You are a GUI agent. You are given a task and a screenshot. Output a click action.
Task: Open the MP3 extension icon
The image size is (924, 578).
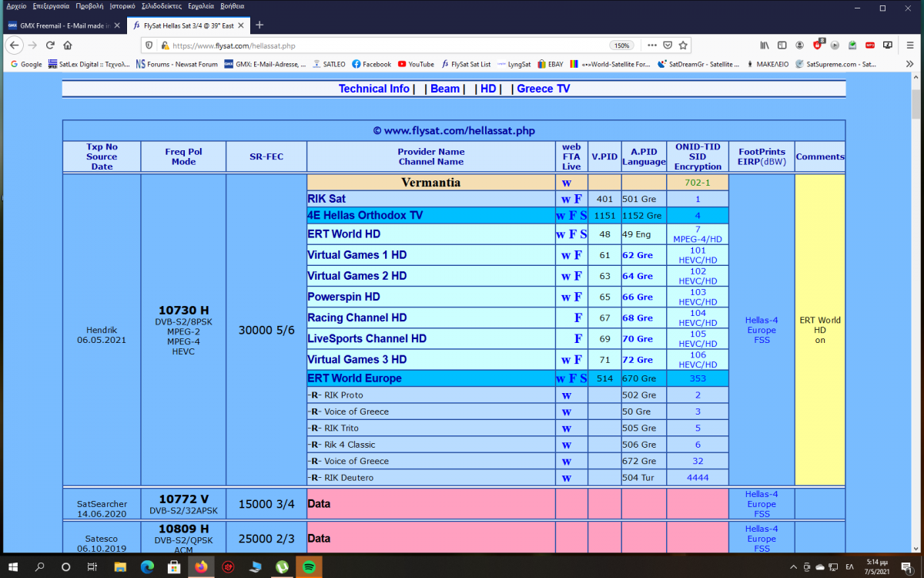click(870, 45)
